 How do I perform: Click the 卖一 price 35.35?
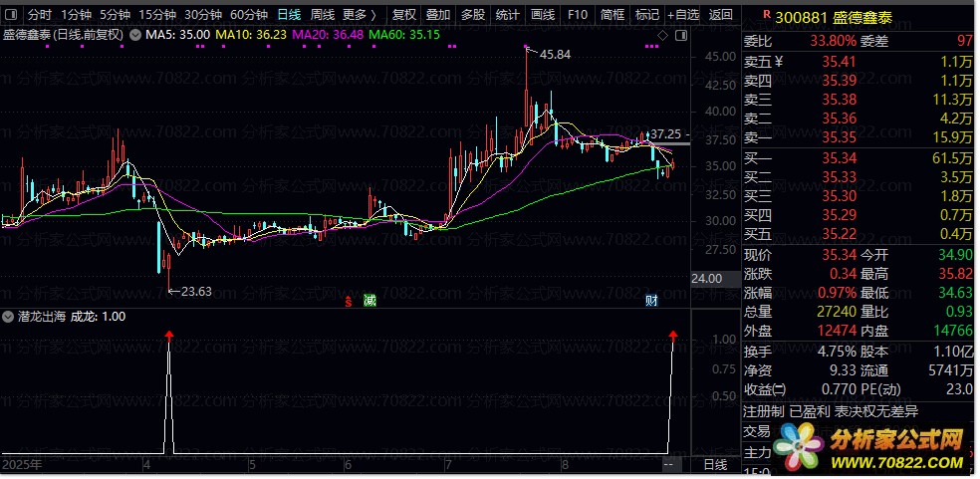(839, 137)
